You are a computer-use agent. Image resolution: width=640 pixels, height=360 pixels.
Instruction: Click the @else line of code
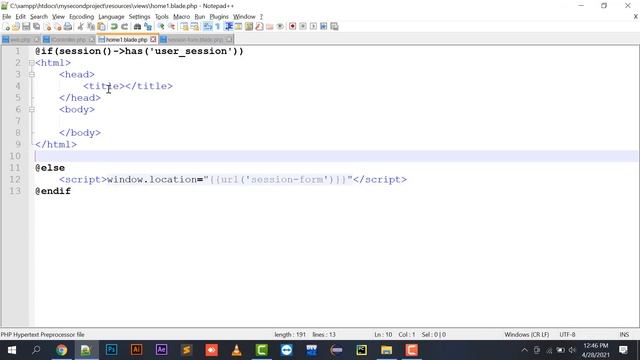50,168
